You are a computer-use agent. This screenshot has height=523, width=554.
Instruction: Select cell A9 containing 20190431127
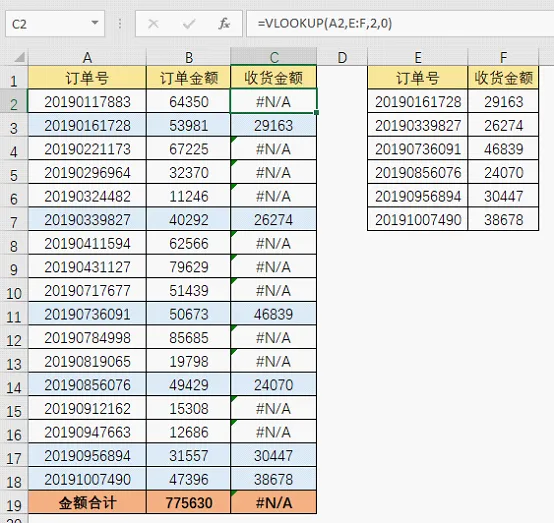point(87,267)
